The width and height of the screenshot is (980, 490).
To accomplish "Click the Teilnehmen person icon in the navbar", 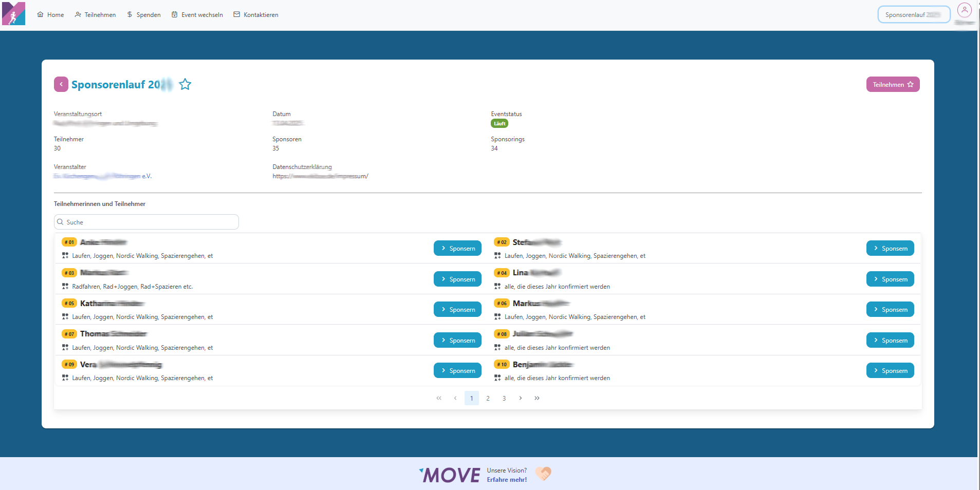I will point(78,14).
